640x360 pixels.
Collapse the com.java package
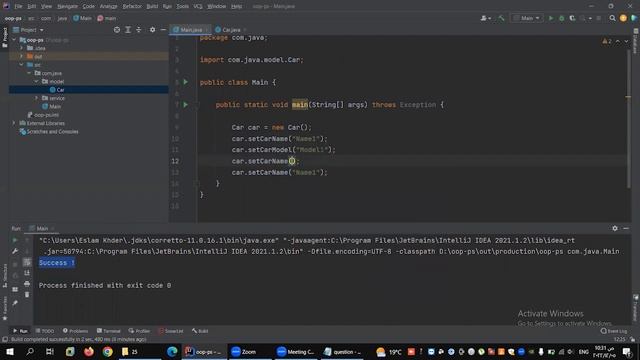pos(29,73)
